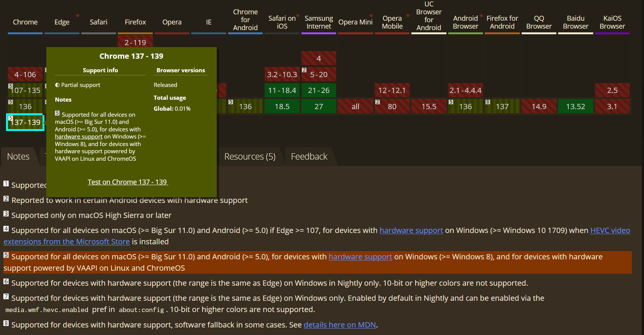Select the Firefox column header
Viewport: 644px width, 335px height.
click(135, 22)
